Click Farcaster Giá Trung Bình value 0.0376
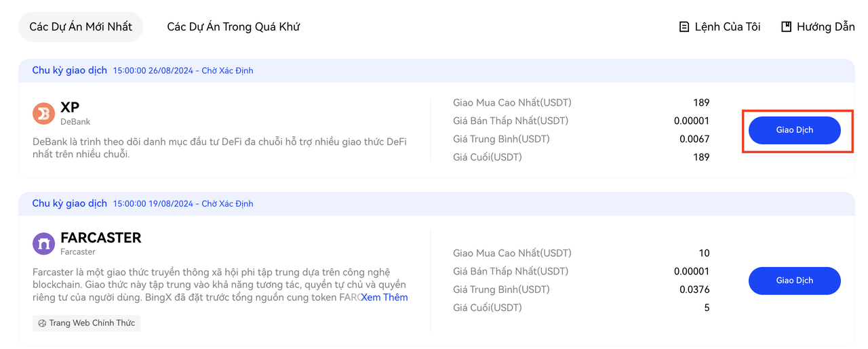 pos(694,289)
